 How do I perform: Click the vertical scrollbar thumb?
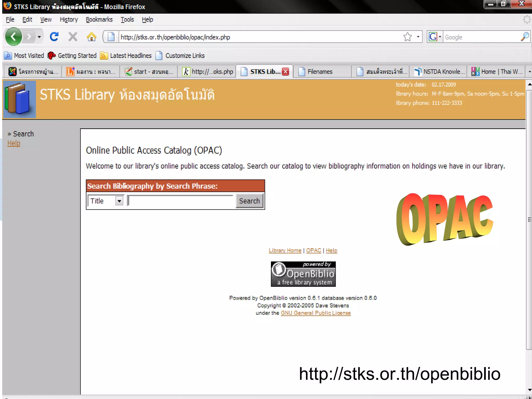coord(529,220)
